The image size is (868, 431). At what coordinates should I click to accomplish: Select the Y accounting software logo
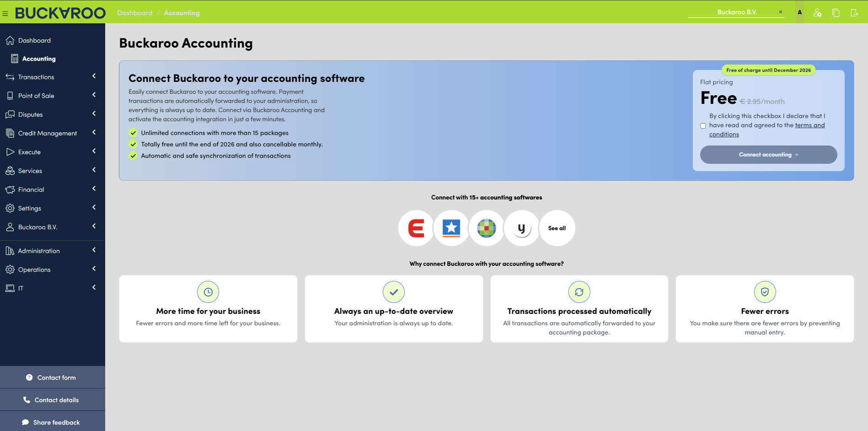tap(522, 228)
